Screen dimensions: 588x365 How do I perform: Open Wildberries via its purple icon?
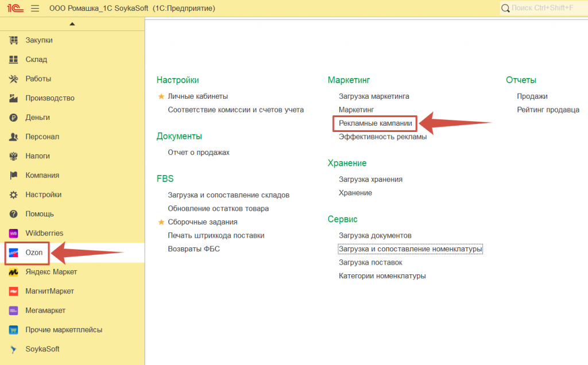(x=14, y=234)
